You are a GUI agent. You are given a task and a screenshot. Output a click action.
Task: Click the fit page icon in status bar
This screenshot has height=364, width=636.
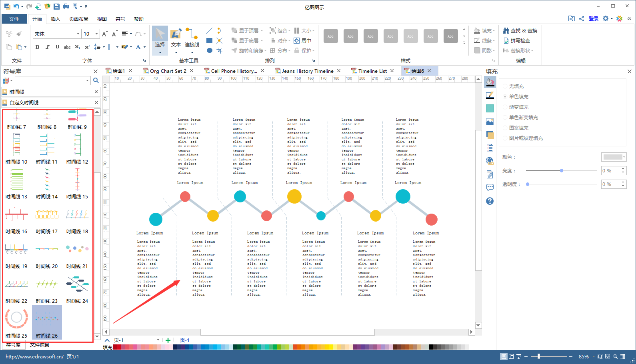tap(600, 356)
